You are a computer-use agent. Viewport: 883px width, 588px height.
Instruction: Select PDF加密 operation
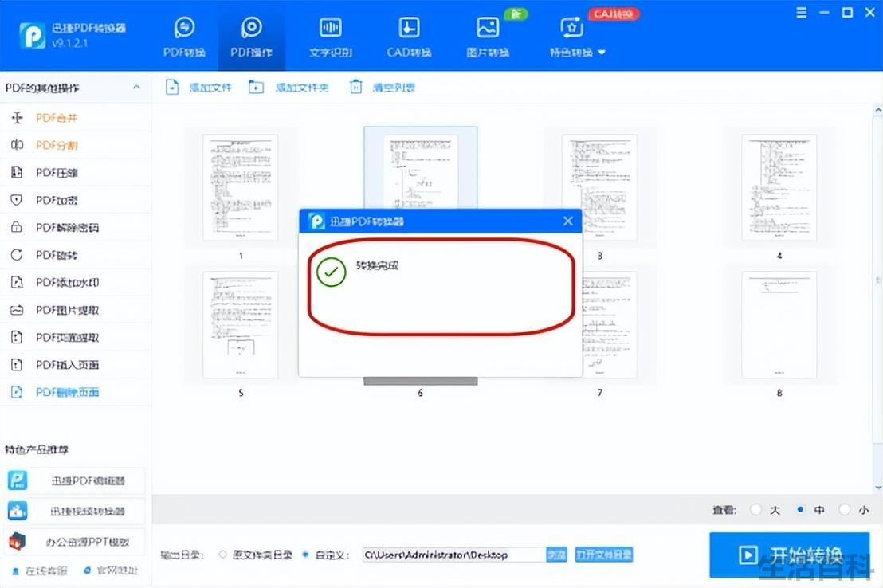point(76,200)
